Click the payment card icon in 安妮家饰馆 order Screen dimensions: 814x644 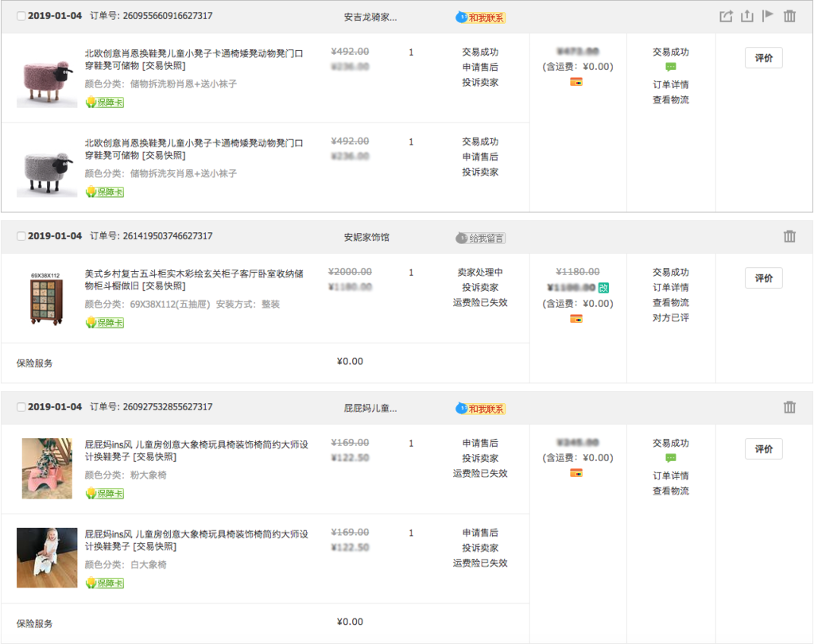point(576,319)
